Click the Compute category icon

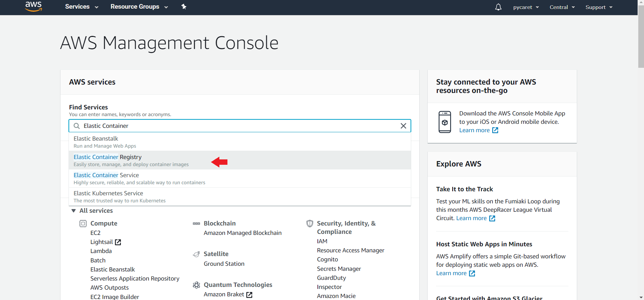click(x=83, y=223)
